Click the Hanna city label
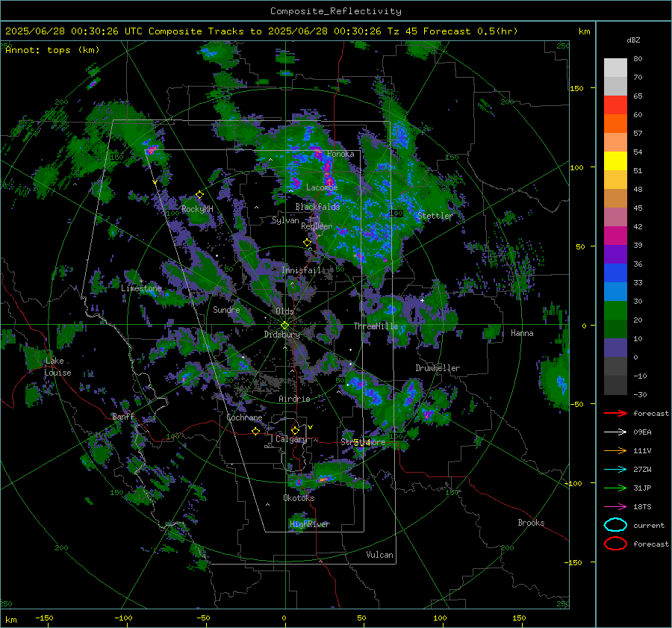672x628 pixels. [x=522, y=333]
